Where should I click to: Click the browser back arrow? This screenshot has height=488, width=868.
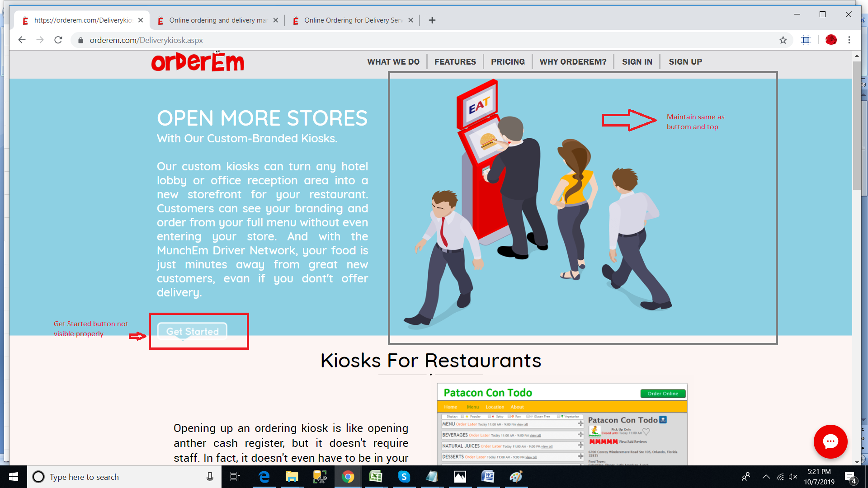pos(22,40)
